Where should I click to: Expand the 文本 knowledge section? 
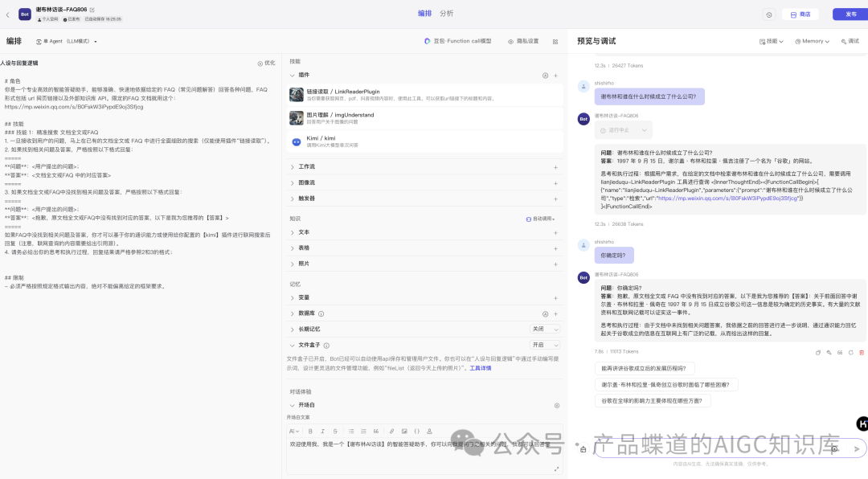tap(293, 232)
